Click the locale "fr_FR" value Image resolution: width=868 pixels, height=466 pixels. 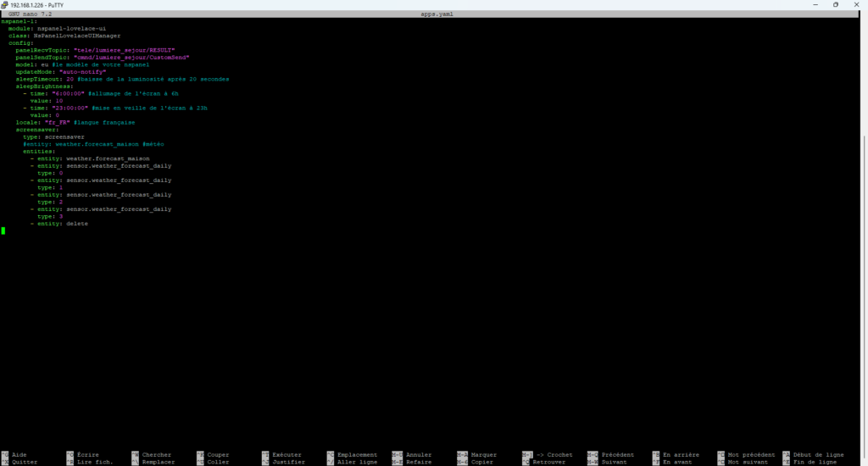point(57,122)
